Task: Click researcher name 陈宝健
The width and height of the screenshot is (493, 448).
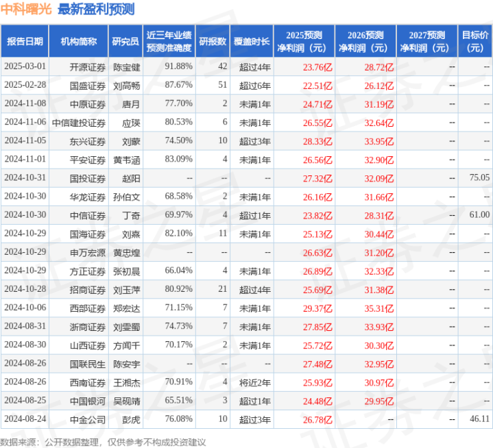Action: click(127, 67)
